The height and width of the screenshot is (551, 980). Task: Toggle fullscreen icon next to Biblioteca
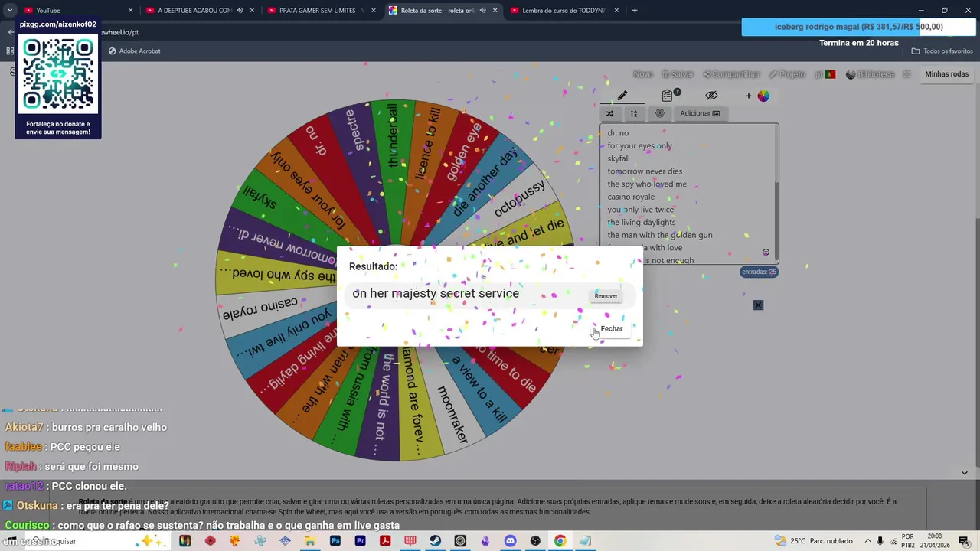[906, 74]
